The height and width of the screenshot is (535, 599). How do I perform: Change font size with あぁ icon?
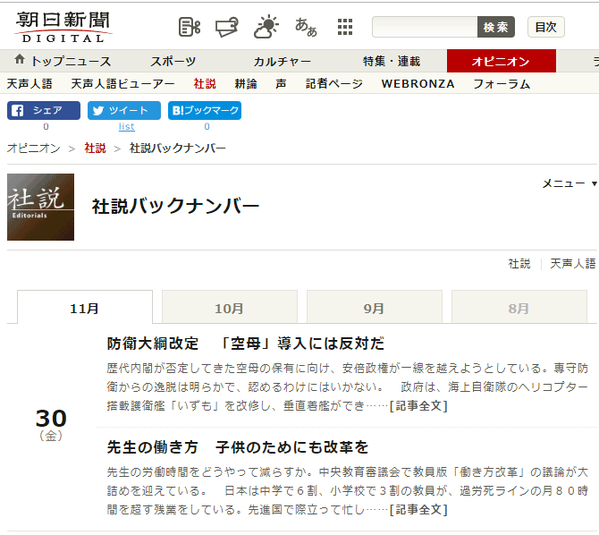(x=306, y=27)
